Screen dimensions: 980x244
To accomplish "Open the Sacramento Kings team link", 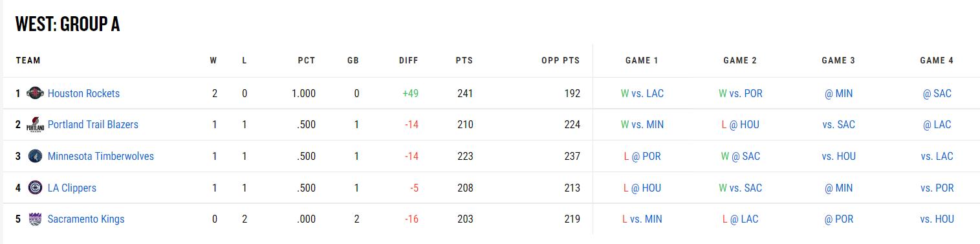I will (x=86, y=219).
